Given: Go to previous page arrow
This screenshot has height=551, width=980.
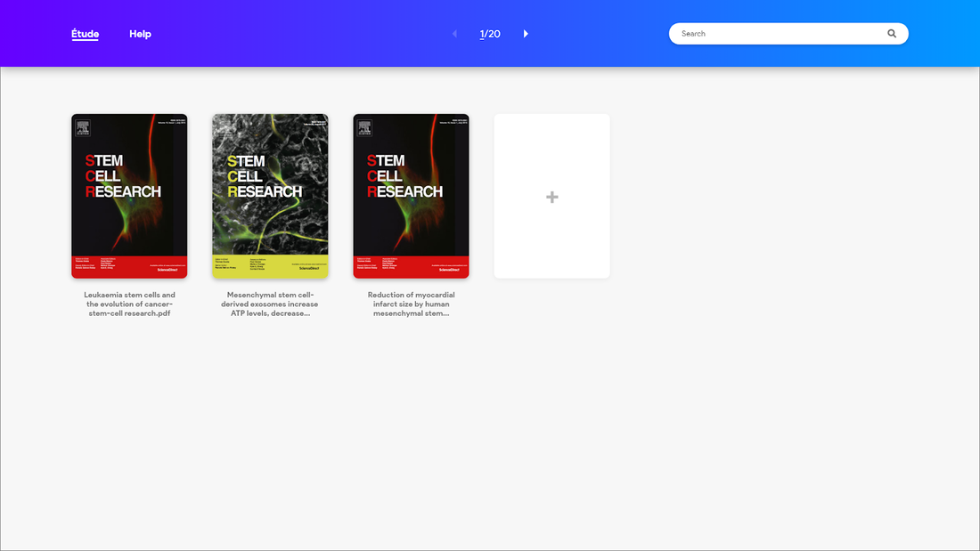Looking at the screenshot, I should pos(455,34).
